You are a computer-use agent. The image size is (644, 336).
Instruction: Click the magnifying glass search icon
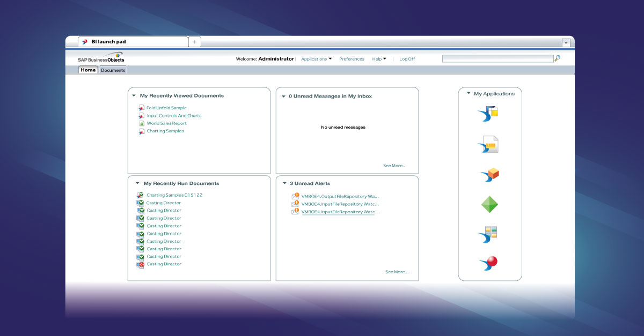click(x=558, y=58)
